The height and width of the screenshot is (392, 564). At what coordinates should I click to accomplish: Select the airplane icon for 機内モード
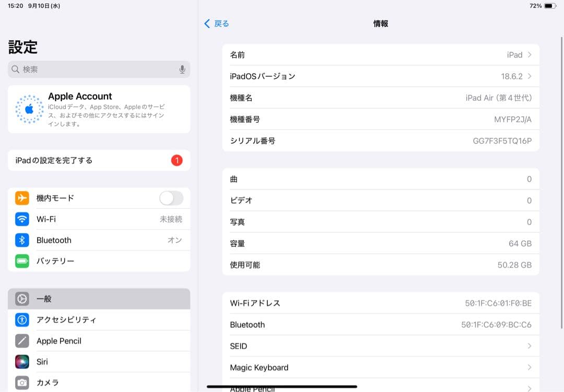tap(21, 198)
